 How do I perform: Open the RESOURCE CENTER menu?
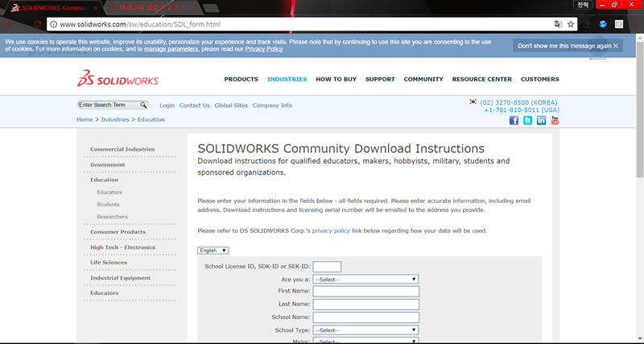click(481, 79)
